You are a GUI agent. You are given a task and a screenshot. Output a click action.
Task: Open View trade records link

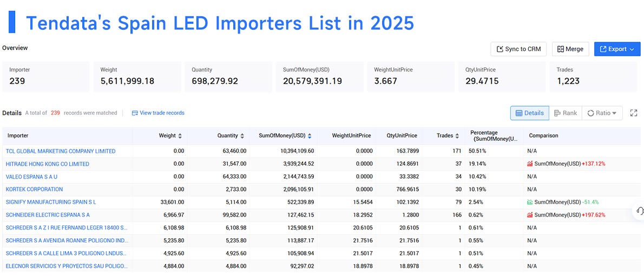(158, 113)
